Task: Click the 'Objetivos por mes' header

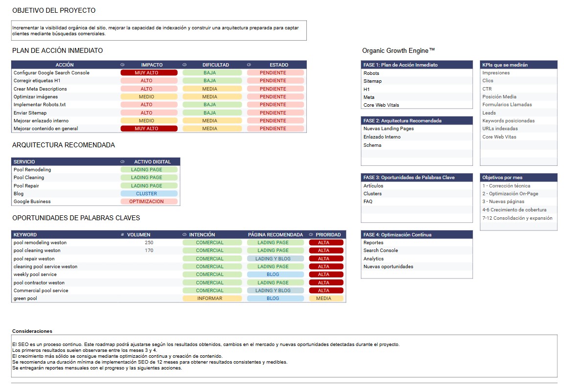Action: (x=519, y=178)
